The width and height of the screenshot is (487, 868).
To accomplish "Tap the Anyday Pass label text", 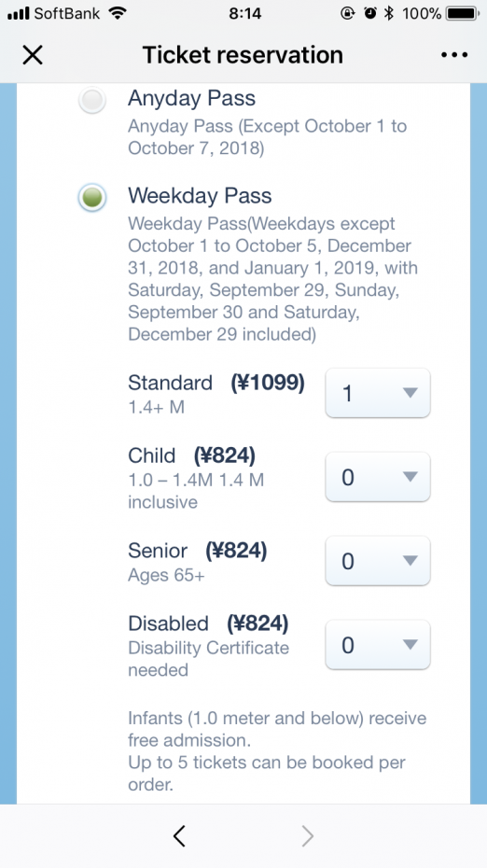I will coord(191,99).
